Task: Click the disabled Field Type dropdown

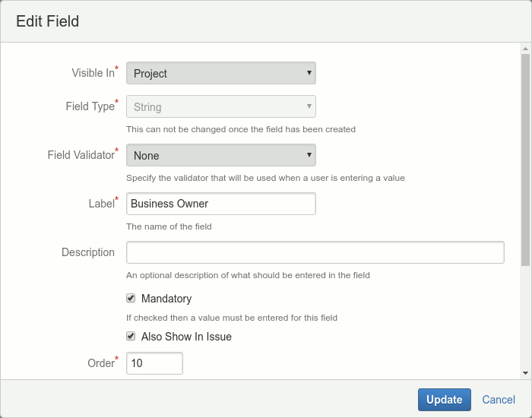Action: click(x=220, y=106)
